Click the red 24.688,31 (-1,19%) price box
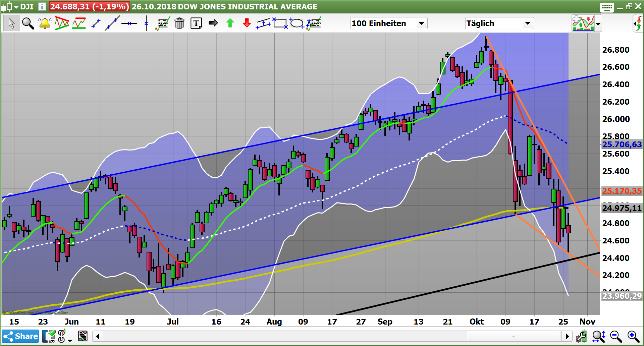644x346 pixels. (89, 7)
